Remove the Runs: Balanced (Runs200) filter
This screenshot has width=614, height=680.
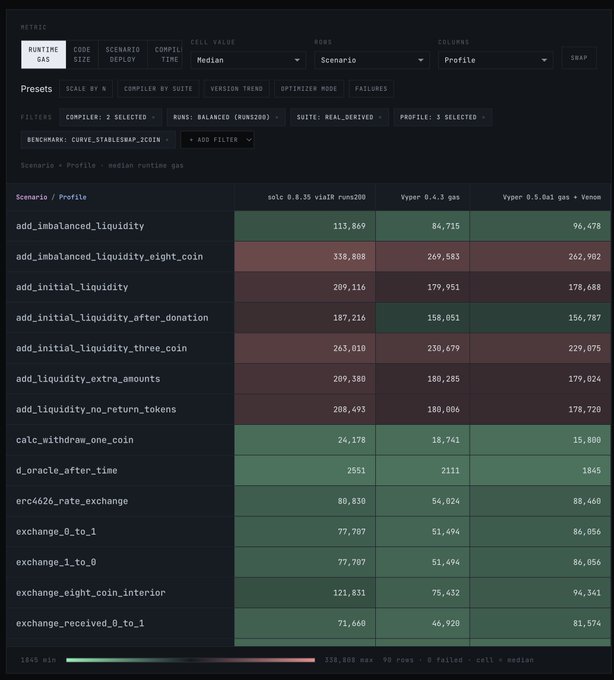pos(277,117)
